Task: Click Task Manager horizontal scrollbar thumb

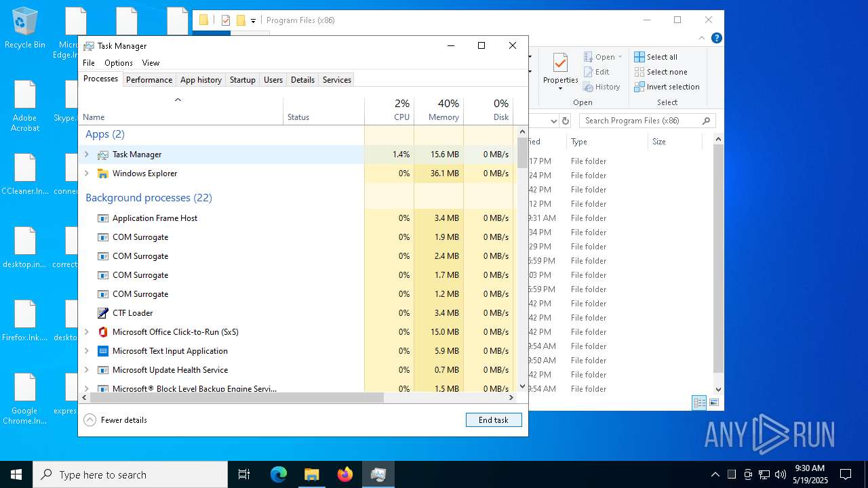Action: point(237,398)
